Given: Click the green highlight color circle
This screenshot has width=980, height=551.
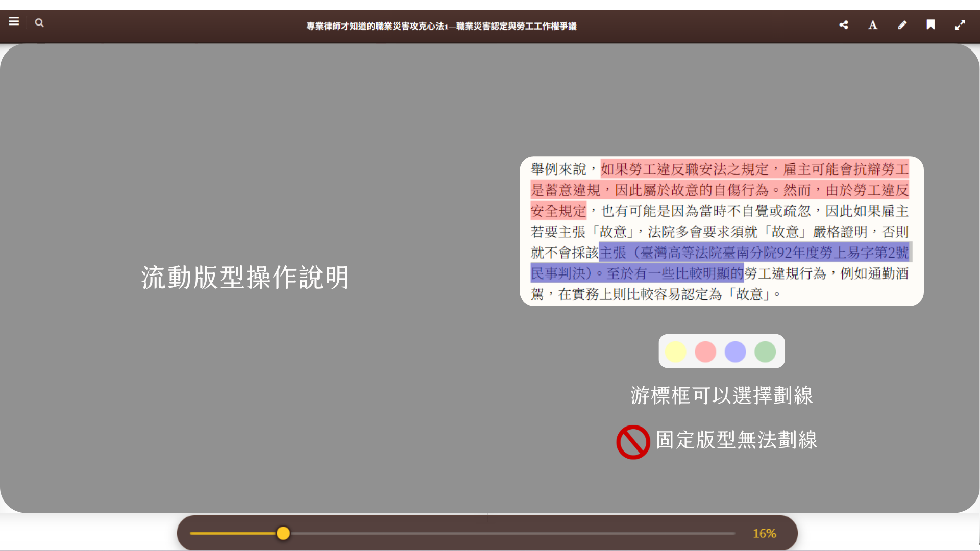Looking at the screenshot, I should click(x=765, y=352).
